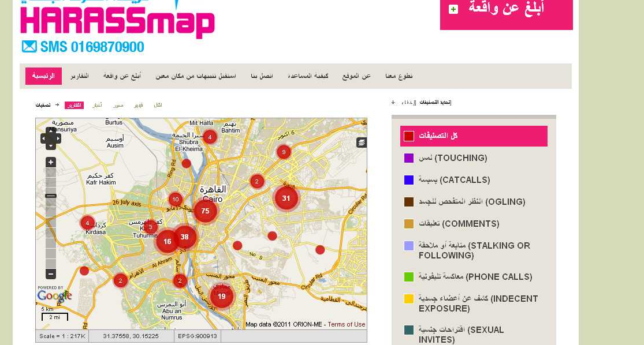Zoom out with the map minus button
The height and width of the screenshot is (345, 644).
tap(51, 273)
